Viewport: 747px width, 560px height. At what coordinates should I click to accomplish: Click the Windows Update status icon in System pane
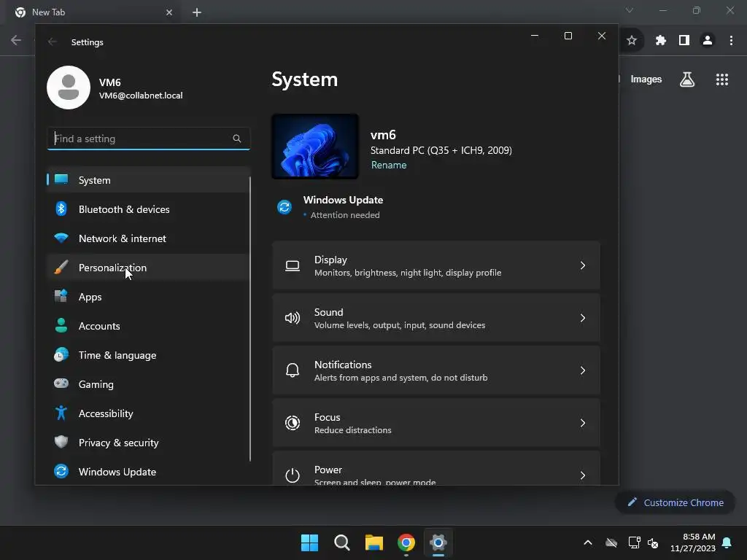tap(285, 207)
